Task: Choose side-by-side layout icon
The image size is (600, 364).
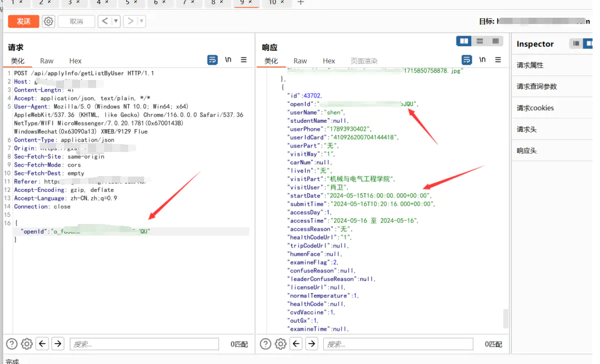Action: [x=464, y=41]
